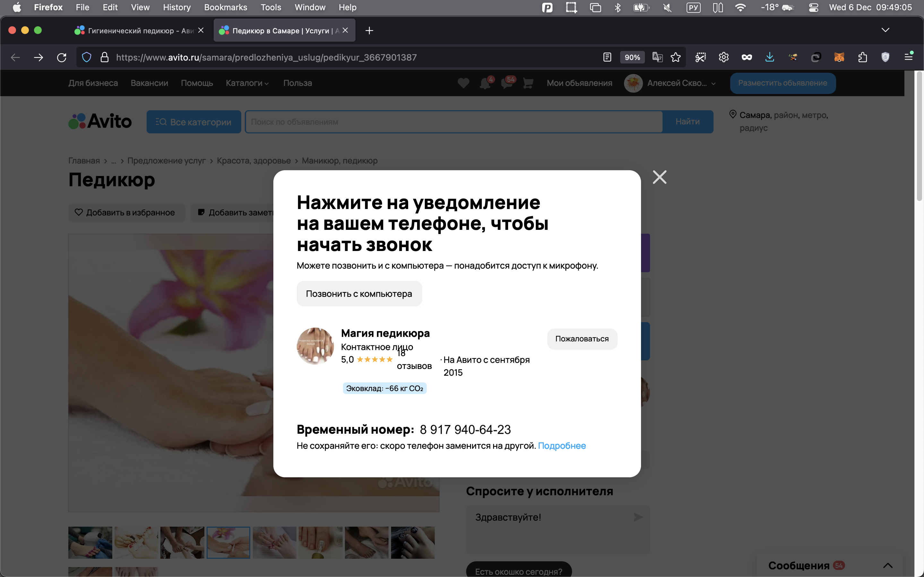Open Firefox reader view icon
Screen dimensions: 924x577
(x=607, y=57)
